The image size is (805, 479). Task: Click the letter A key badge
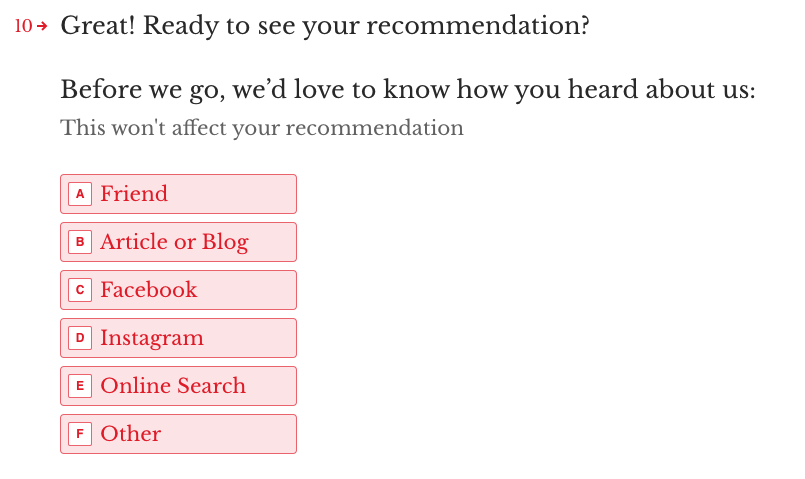tap(80, 194)
